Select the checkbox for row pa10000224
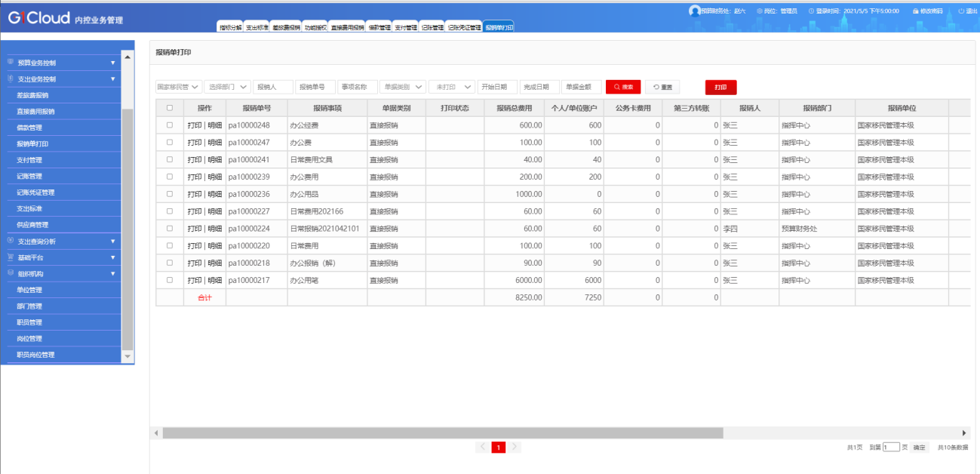Viewport: 980px width, 474px height. point(170,228)
